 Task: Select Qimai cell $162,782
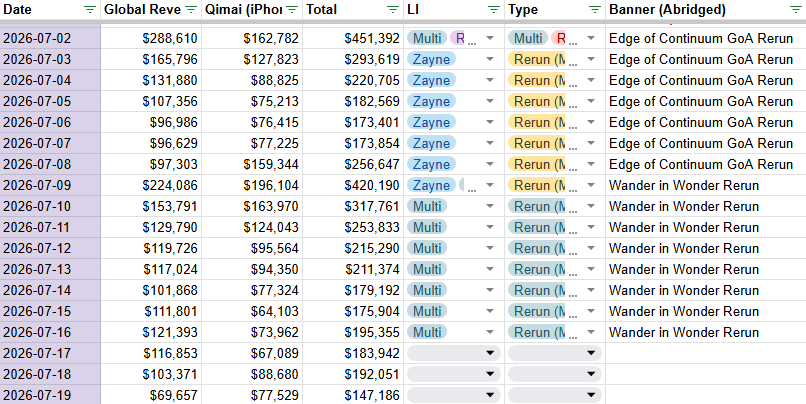tap(252, 39)
